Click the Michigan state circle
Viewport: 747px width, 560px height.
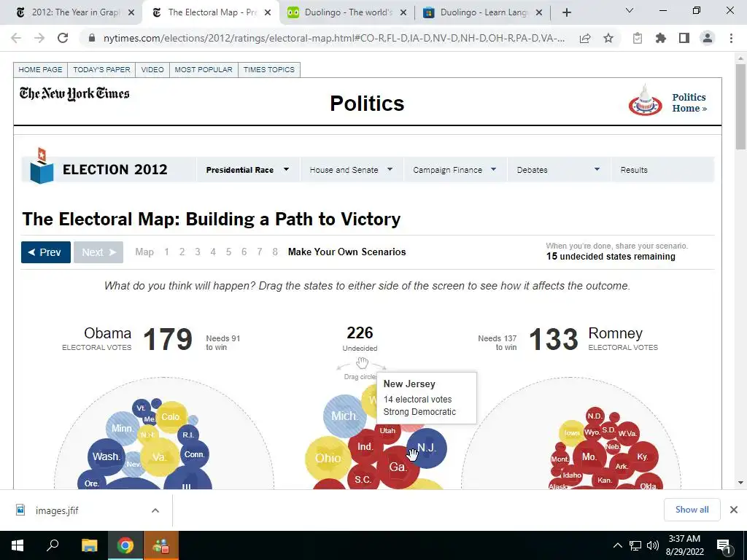click(344, 416)
